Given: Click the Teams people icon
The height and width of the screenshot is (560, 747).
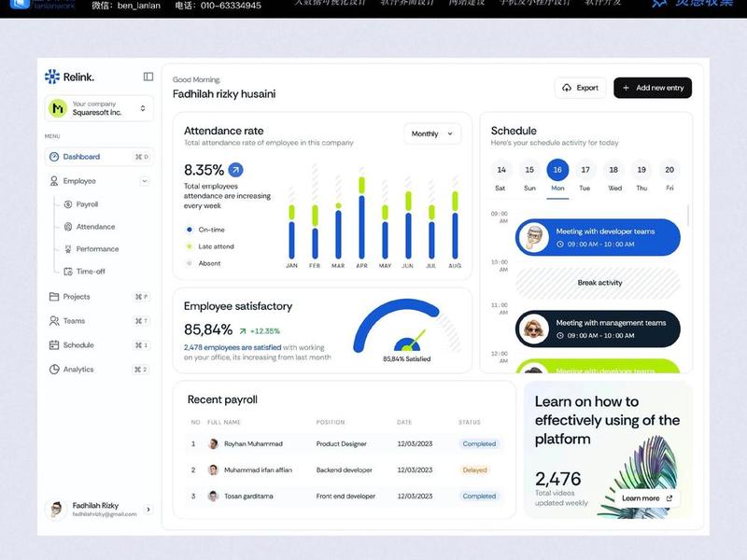Looking at the screenshot, I should 54,321.
